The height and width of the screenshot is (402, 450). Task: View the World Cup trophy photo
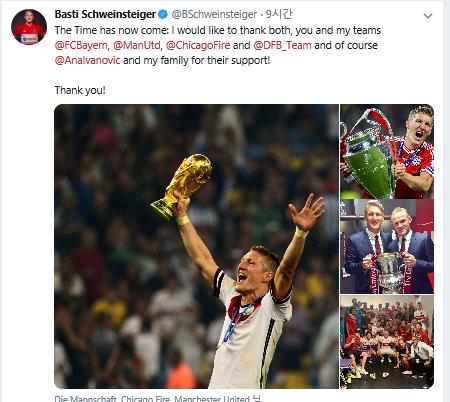tap(196, 246)
